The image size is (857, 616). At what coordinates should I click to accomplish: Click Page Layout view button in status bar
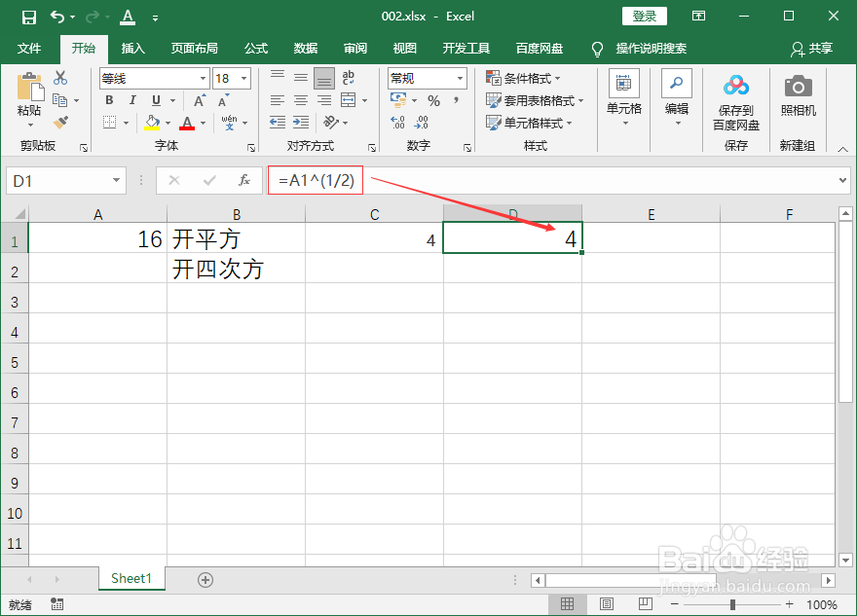pos(606,604)
